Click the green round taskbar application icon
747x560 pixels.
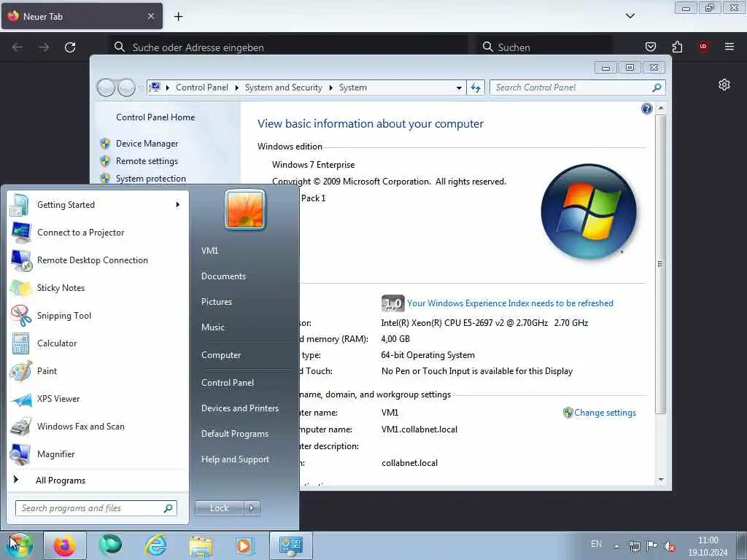110,545
